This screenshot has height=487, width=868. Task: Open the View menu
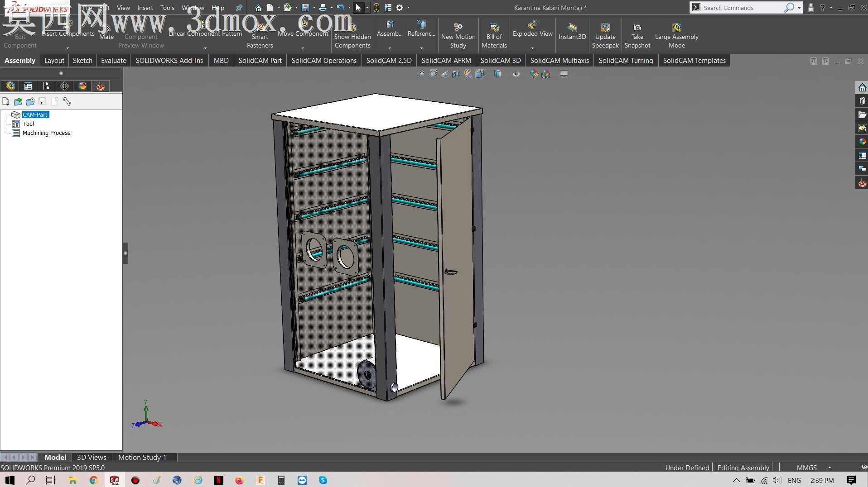point(123,8)
